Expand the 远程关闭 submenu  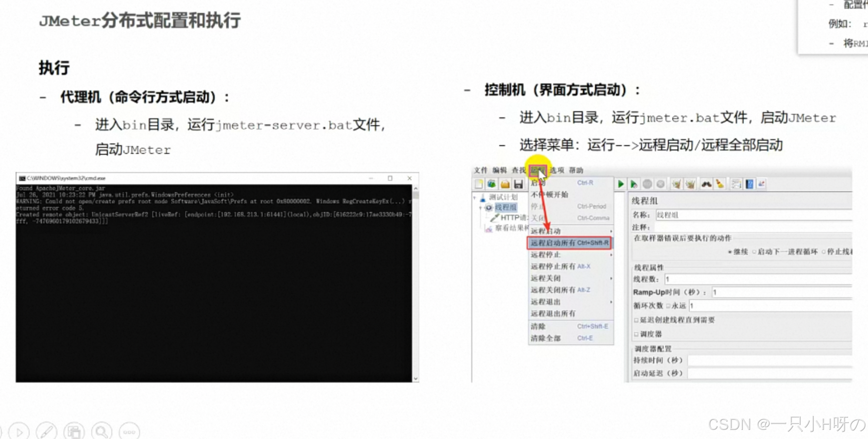point(571,278)
